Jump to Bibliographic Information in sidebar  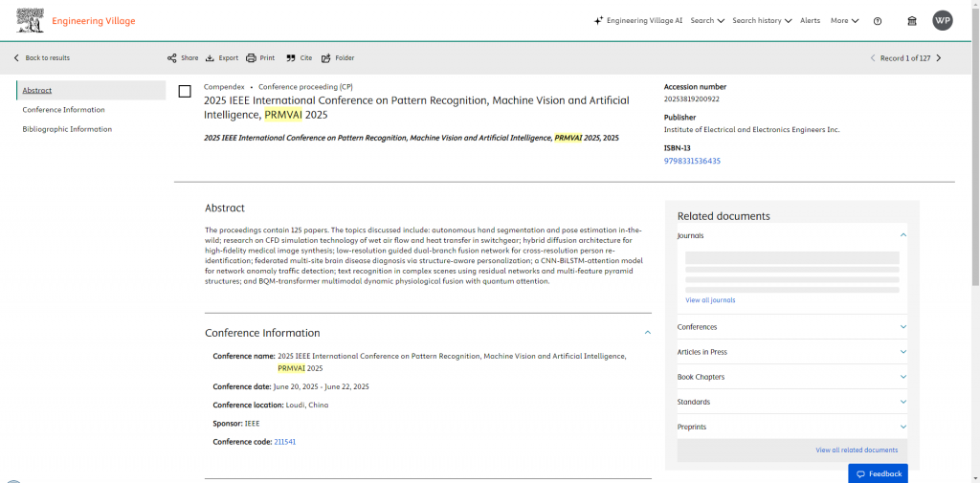tap(67, 129)
